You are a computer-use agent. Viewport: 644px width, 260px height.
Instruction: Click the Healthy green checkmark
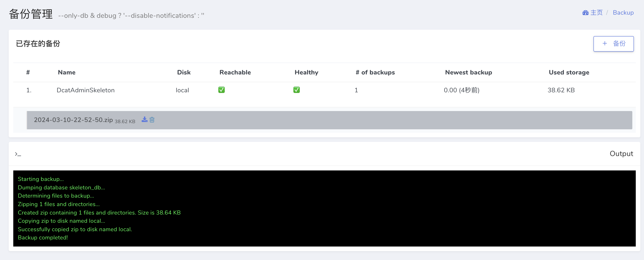point(297,90)
